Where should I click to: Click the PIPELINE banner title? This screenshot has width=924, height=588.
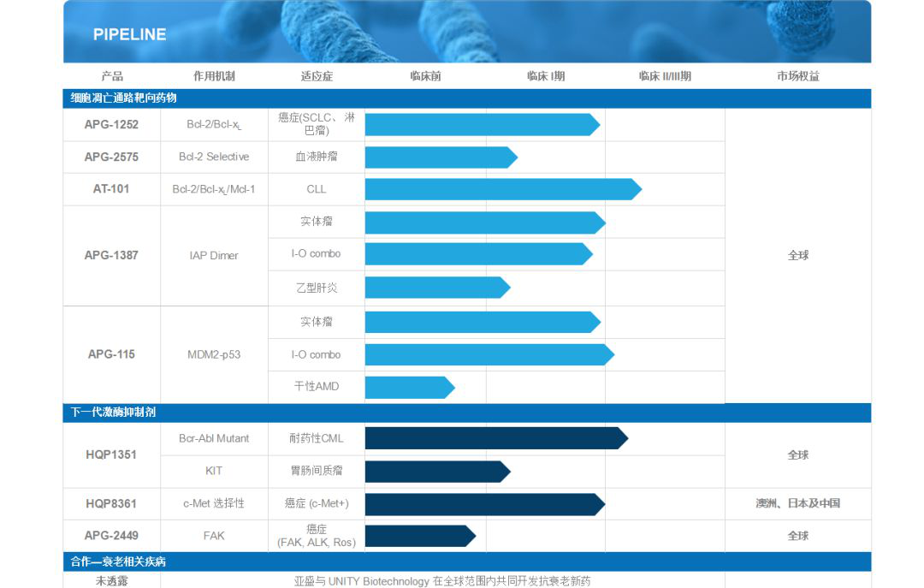pyautogui.click(x=130, y=34)
